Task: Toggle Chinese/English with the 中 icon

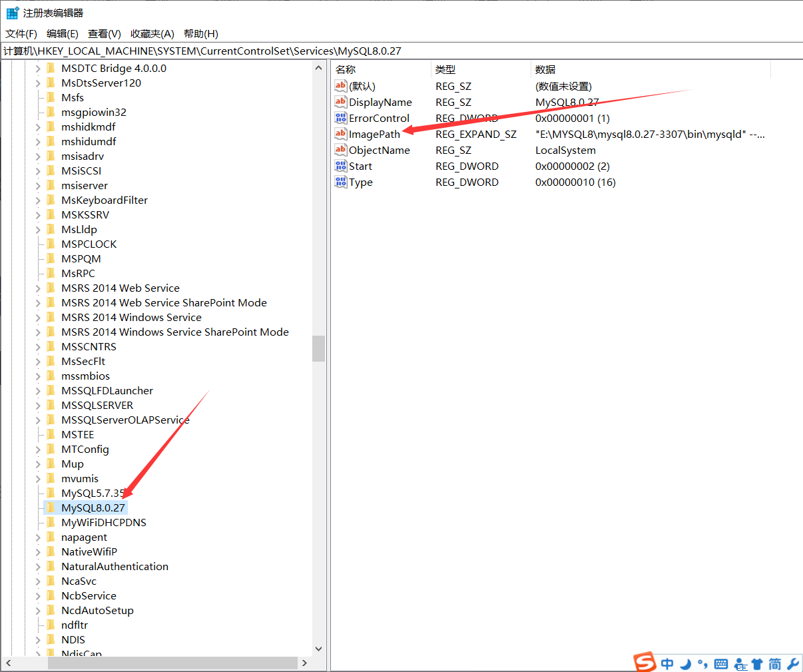Action: coord(667,663)
